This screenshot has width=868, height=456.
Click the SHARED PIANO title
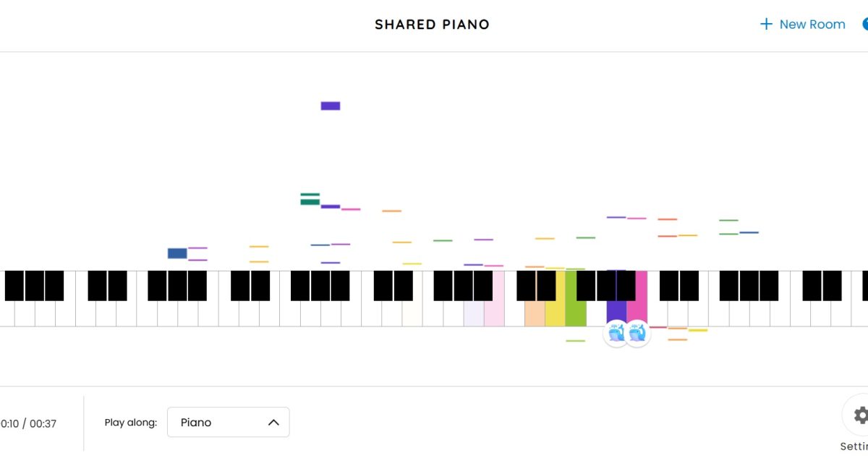[x=432, y=25]
